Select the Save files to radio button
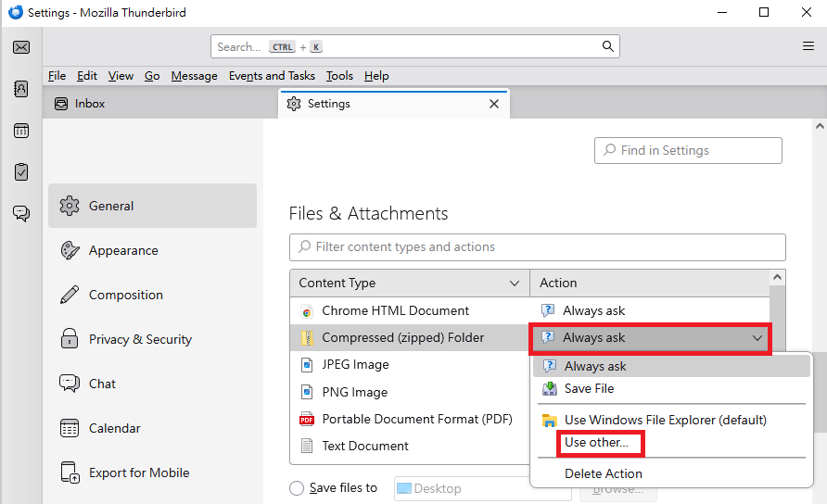827x504 pixels. pos(297,488)
